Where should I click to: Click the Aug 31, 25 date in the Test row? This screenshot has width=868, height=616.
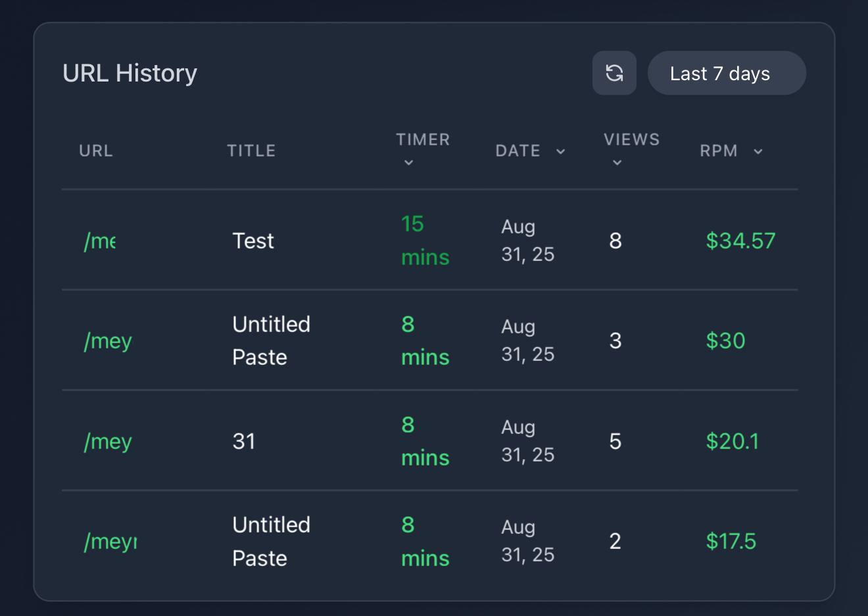(528, 241)
